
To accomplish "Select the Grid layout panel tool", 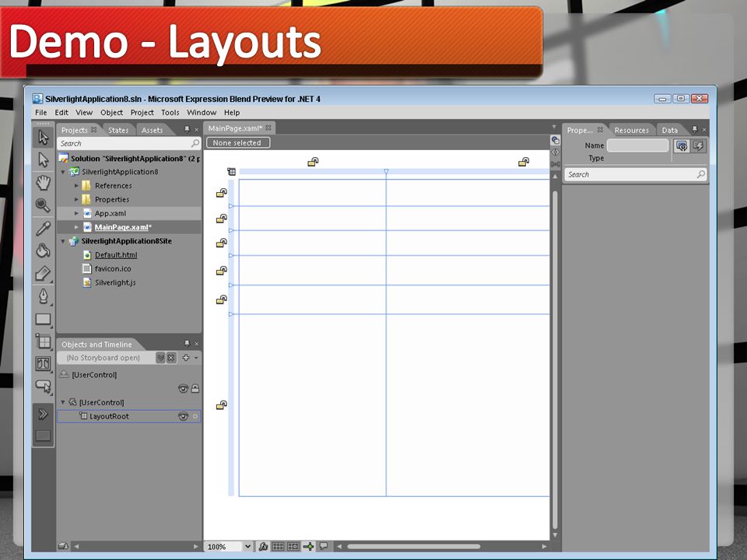I will click(44, 341).
